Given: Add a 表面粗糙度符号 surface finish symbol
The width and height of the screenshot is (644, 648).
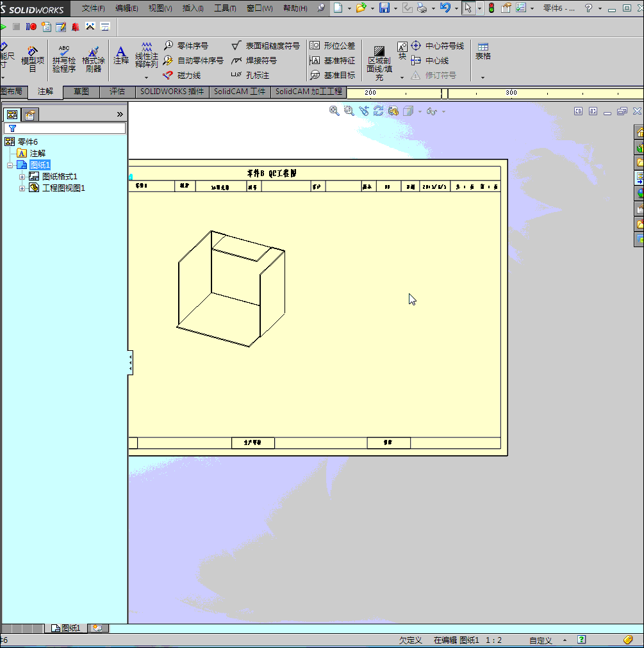Looking at the screenshot, I should [x=268, y=45].
